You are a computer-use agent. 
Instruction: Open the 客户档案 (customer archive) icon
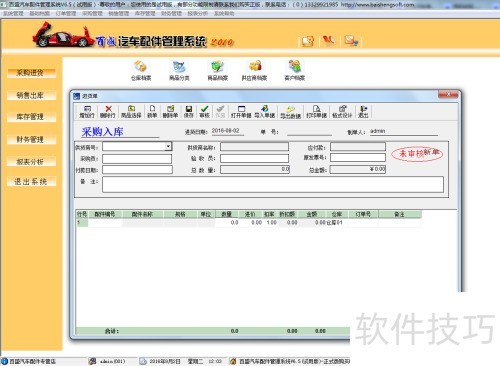[x=294, y=71]
